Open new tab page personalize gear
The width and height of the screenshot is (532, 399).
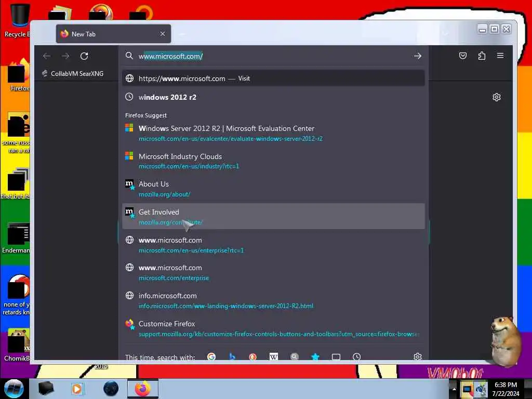click(x=496, y=97)
